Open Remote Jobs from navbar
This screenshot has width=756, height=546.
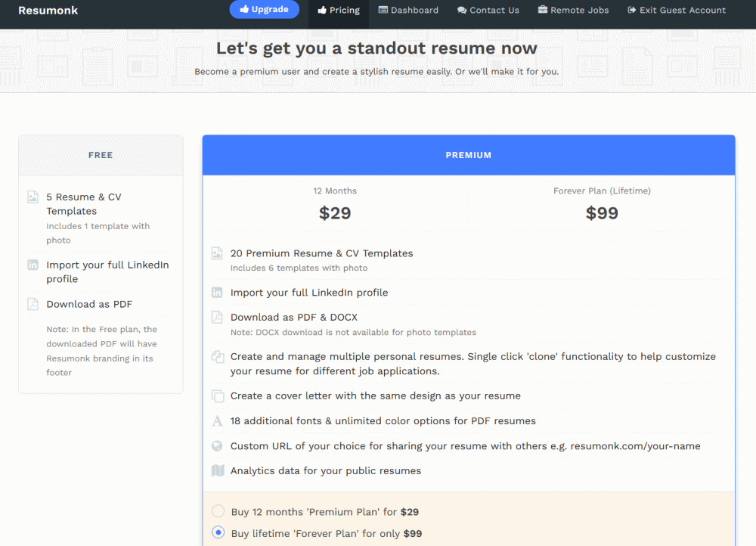coord(573,11)
